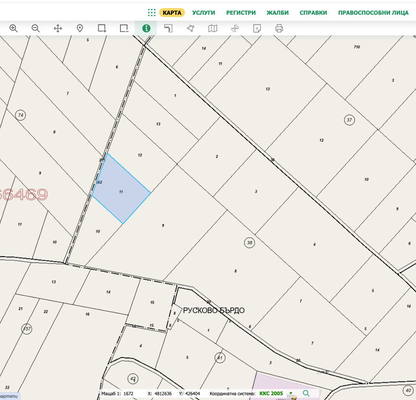This screenshot has height=400, width=416.
Task: Open the sticky note annotation tool
Action: pyautogui.click(x=257, y=28)
